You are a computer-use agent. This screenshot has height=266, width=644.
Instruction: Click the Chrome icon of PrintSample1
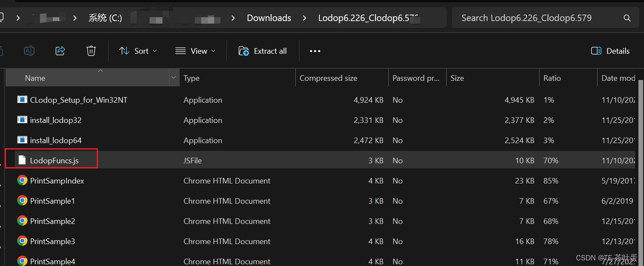click(x=22, y=201)
